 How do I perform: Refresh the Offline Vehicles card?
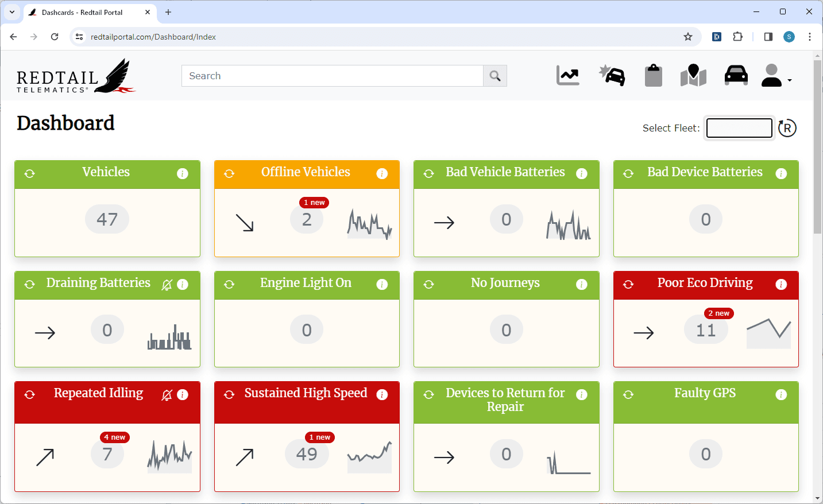coord(229,173)
